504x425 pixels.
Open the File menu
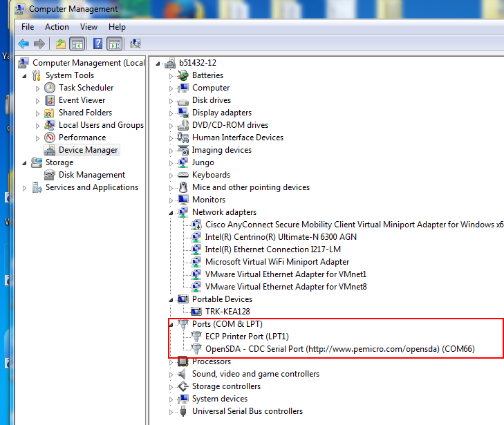click(x=28, y=27)
